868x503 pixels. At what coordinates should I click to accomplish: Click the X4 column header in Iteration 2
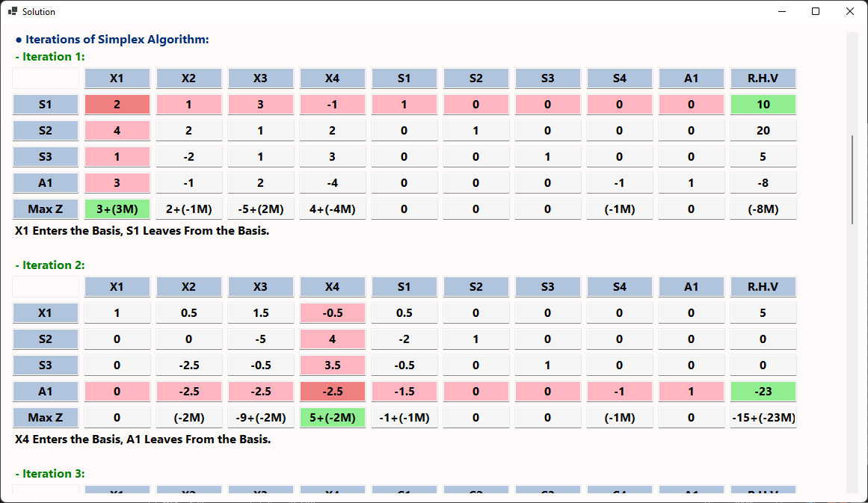click(x=332, y=287)
